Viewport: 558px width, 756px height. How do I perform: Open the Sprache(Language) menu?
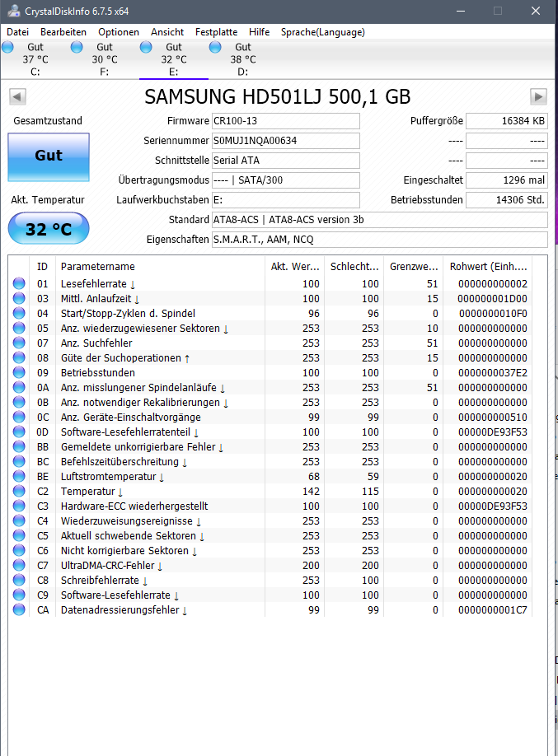tap(323, 32)
